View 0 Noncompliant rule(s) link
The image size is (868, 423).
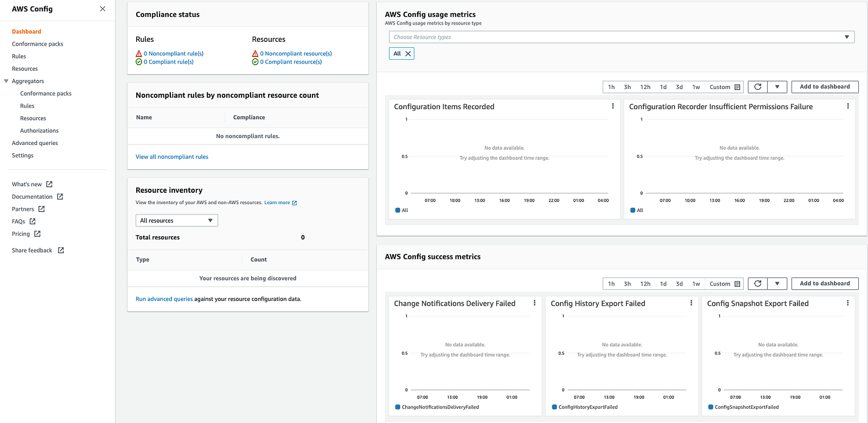(x=174, y=54)
